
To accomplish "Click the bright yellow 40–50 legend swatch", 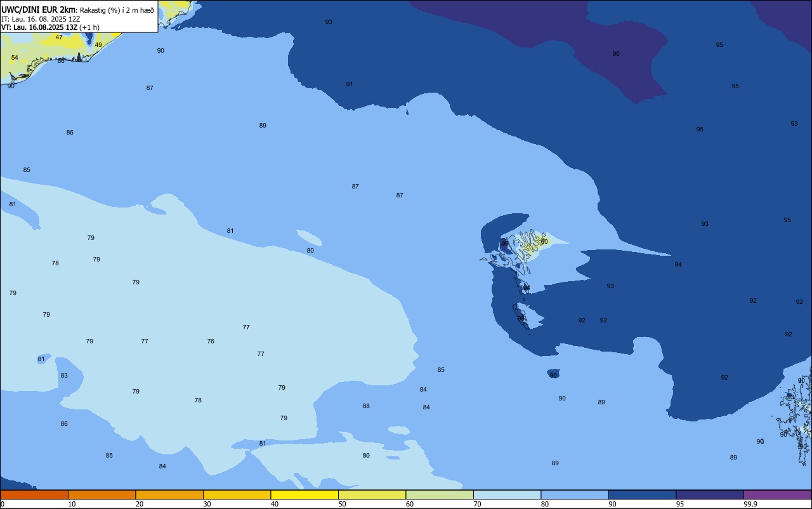I will point(304,494).
